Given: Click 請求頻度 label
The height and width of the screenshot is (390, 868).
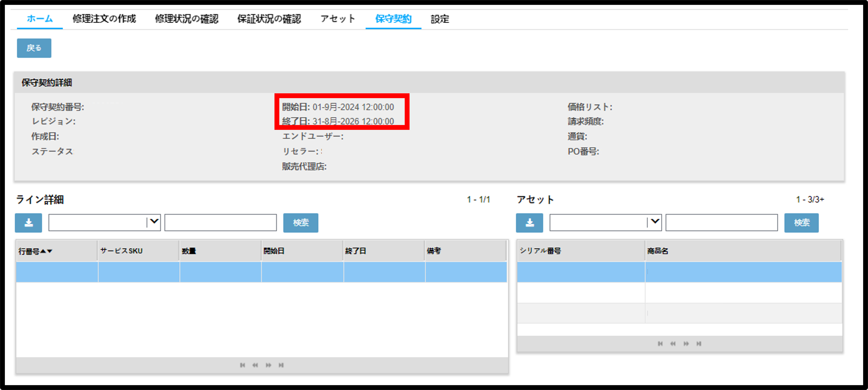Looking at the screenshot, I should [586, 121].
